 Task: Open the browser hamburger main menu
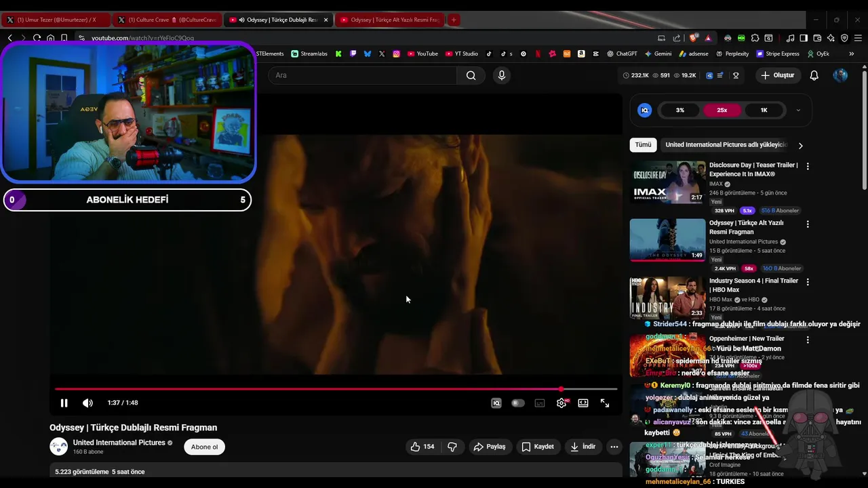click(x=858, y=38)
